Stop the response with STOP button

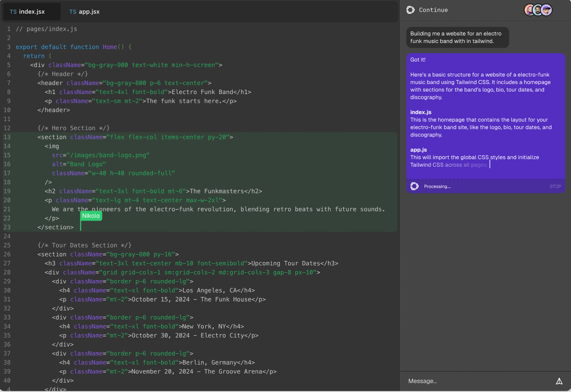555,187
